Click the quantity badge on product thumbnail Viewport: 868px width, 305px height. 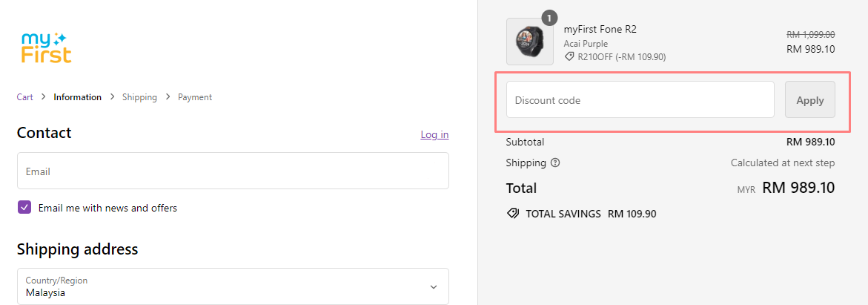point(549,17)
